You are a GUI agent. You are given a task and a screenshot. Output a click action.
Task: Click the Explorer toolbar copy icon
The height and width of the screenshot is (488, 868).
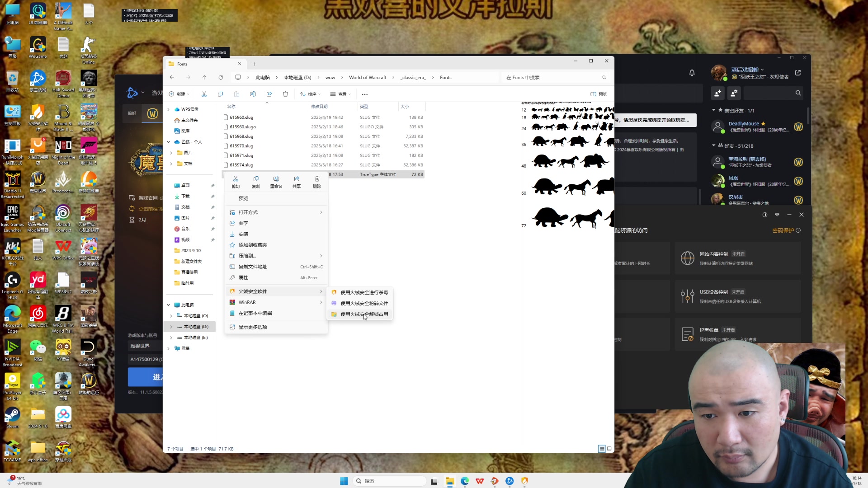coord(220,94)
